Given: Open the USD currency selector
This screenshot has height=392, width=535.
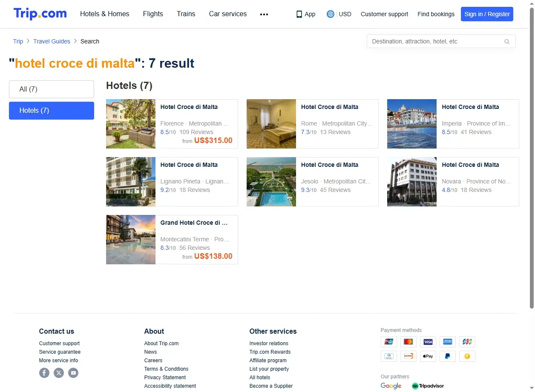Looking at the screenshot, I should (345, 14).
